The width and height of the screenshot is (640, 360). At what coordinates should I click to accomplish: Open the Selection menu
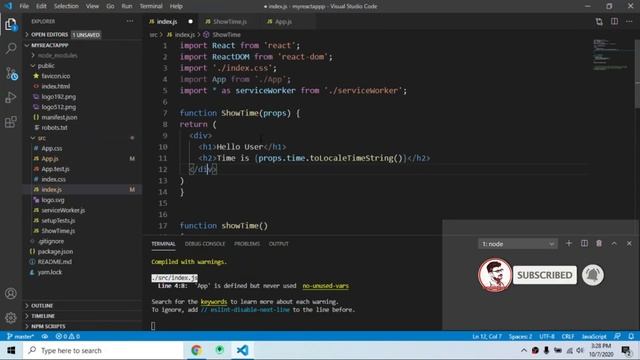coord(66,6)
